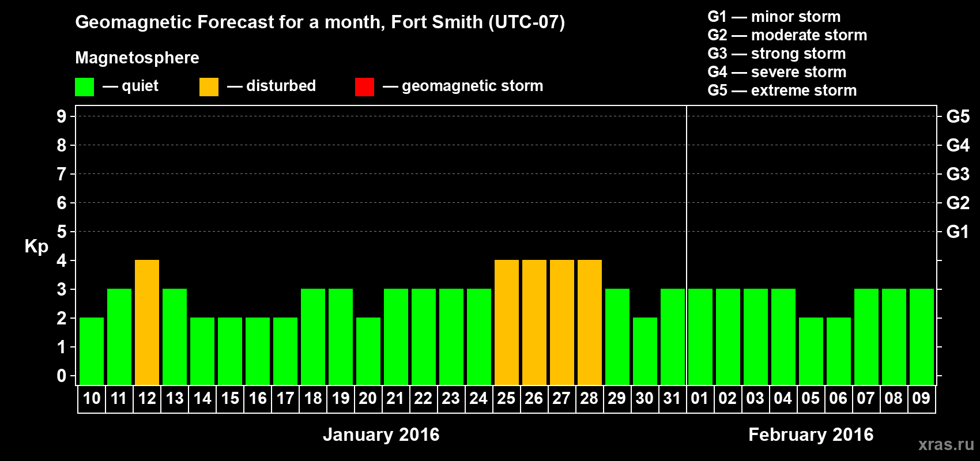Click the green bar for February 09
The height and width of the screenshot is (461, 980).
pos(922,337)
